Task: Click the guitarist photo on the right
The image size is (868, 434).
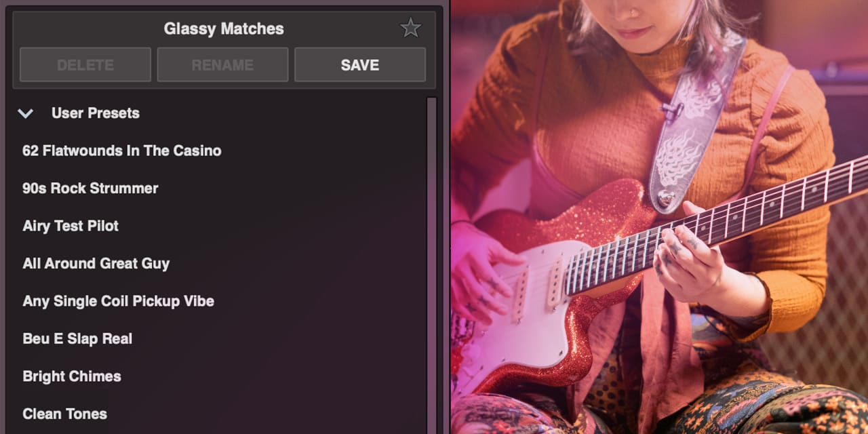Action: pyautogui.click(x=659, y=217)
